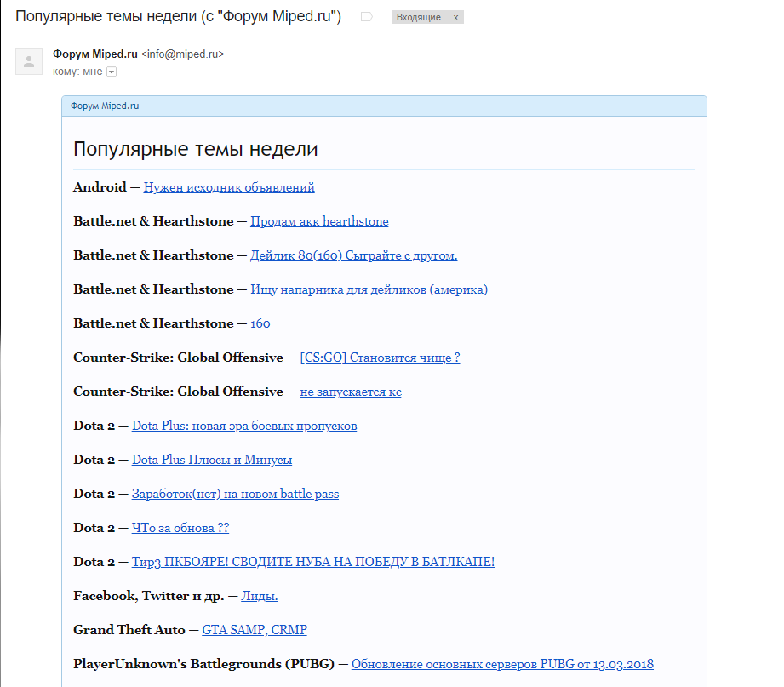Open link Нужен исходник объявлений
Viewport: 784px width, 687px height.
[229, 187]
